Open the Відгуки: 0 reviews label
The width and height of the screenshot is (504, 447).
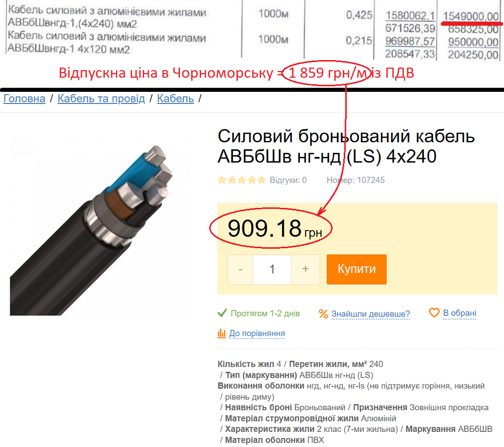point(288,180)
